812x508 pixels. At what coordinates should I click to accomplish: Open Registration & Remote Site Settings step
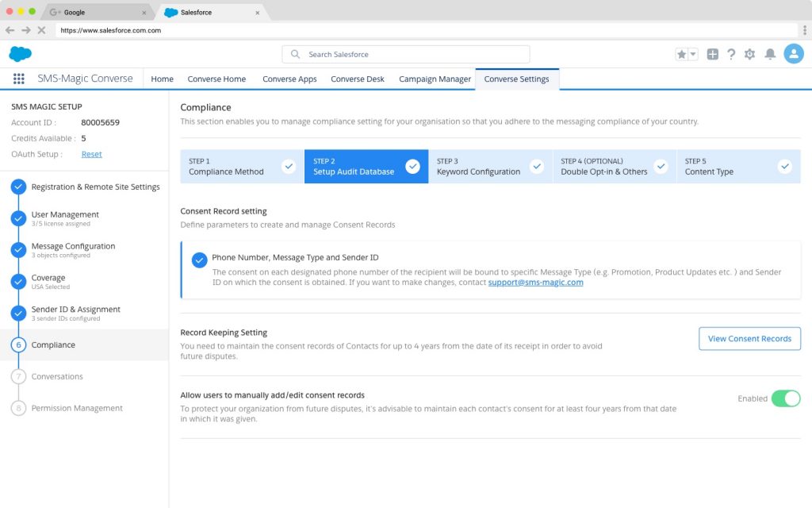click(x=95, y=187)
